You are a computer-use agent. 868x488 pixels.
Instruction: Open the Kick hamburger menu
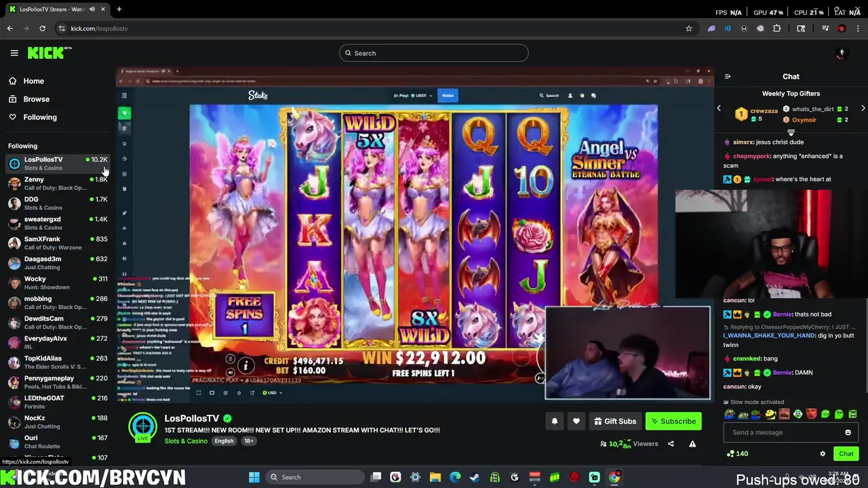(x=14, y=53)
